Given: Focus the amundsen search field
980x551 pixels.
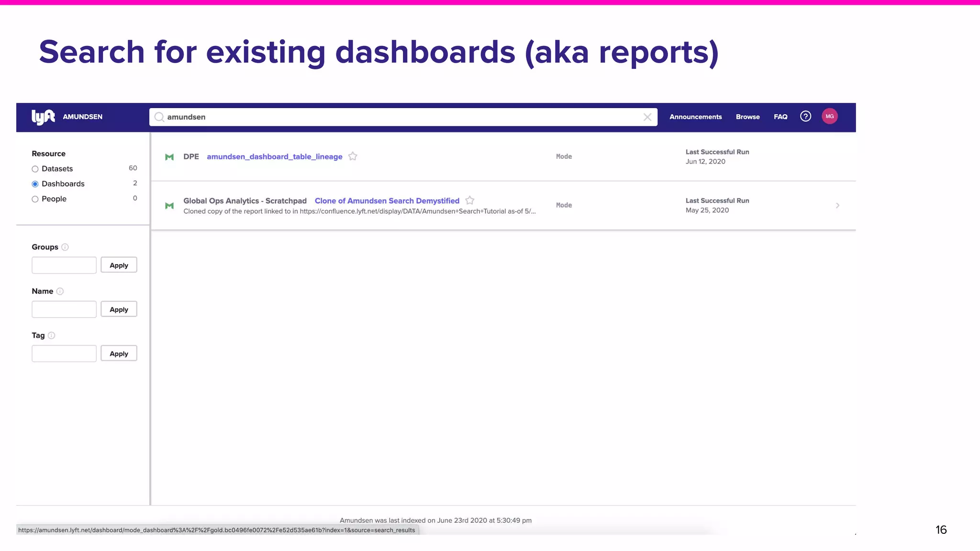Looking at the screenshot, I should (x=403, y=117).
